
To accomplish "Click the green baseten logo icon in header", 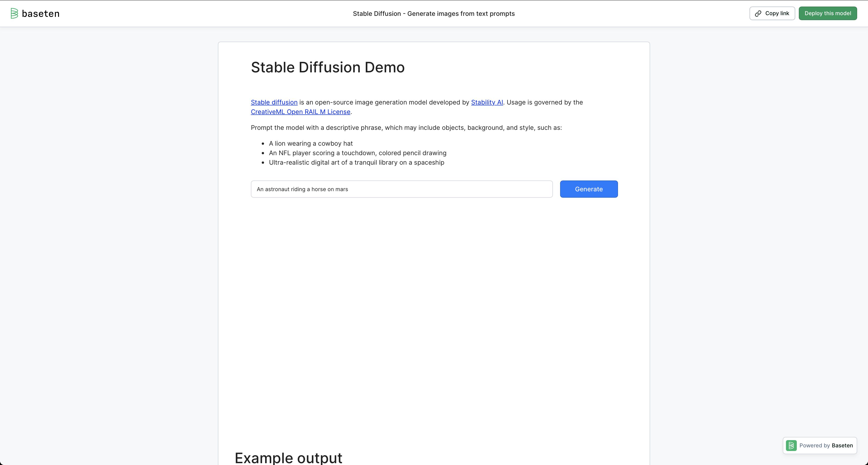I will [14, 14].
